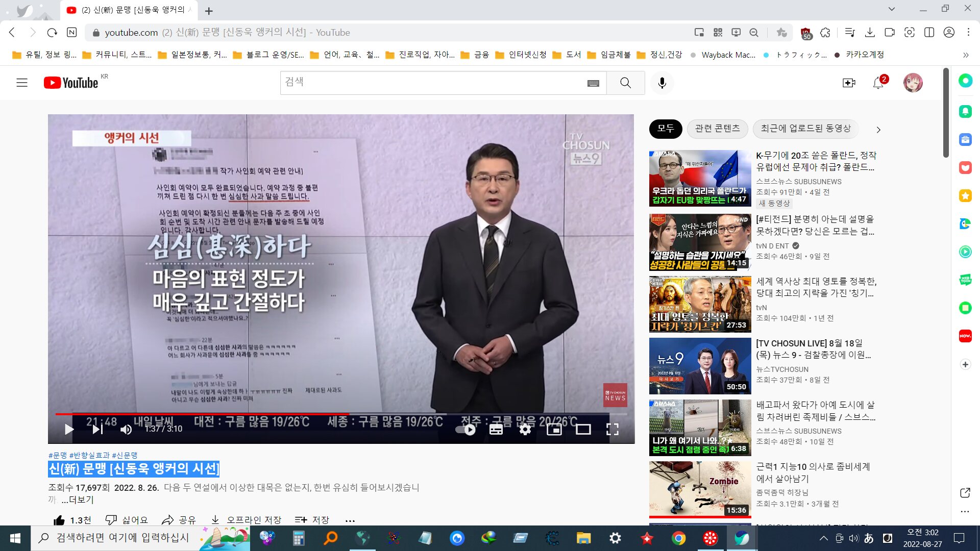The width and height of the screenshot is (980, 551).
Task: Expand description with 더보기
Action: coord(78,500)
